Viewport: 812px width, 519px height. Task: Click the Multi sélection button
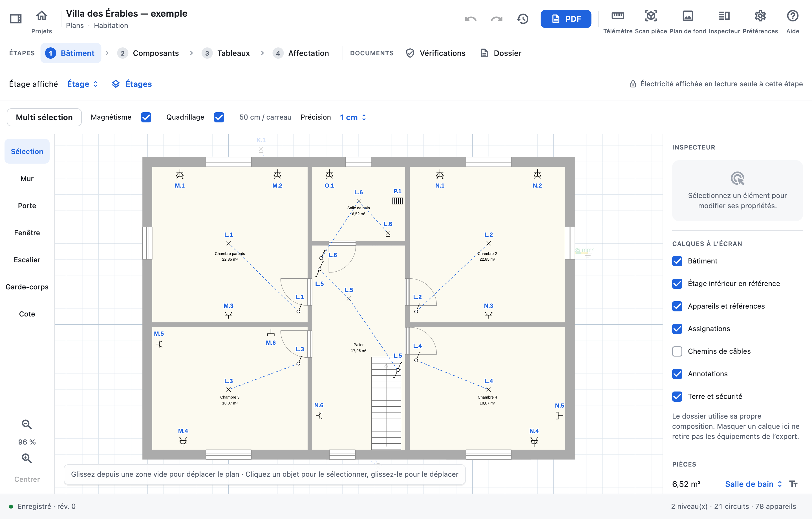pos(44,117)
